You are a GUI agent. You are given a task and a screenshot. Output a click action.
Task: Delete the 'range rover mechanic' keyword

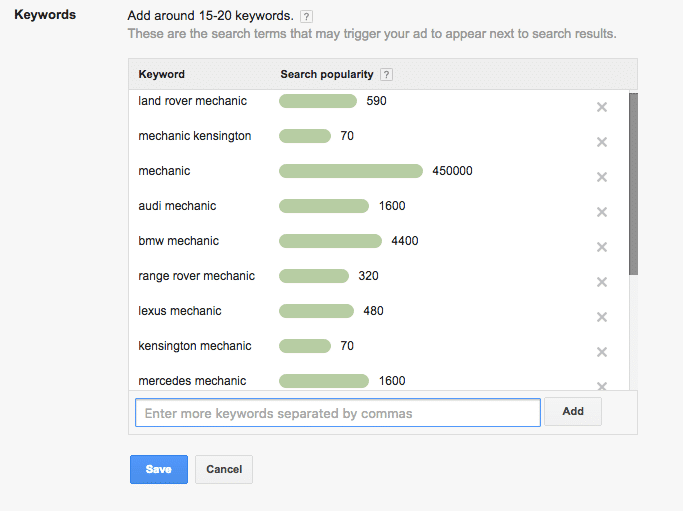coord(602,282)
